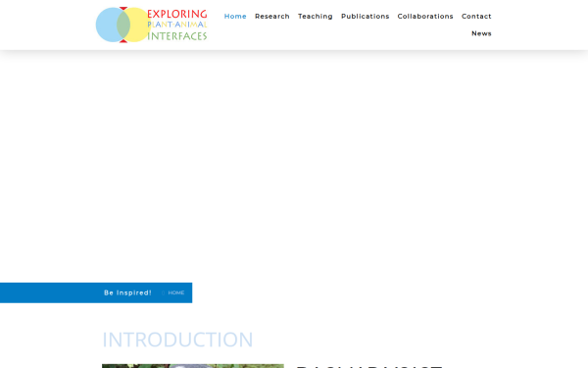Click the Be Inspired! label

[x=127, y=292]
